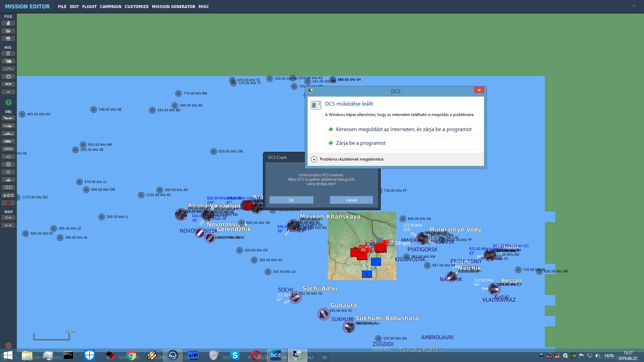This screenshot has height=362, width=644.
Task: Select the ship group placement tool
Action: pos(8,133)
